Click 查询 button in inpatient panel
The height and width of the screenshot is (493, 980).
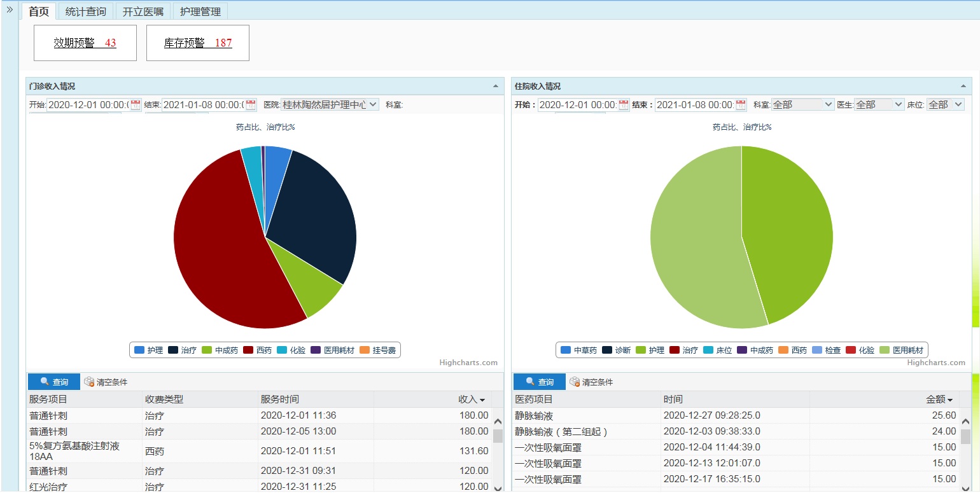pyautogui.click(x=540, y=382)
